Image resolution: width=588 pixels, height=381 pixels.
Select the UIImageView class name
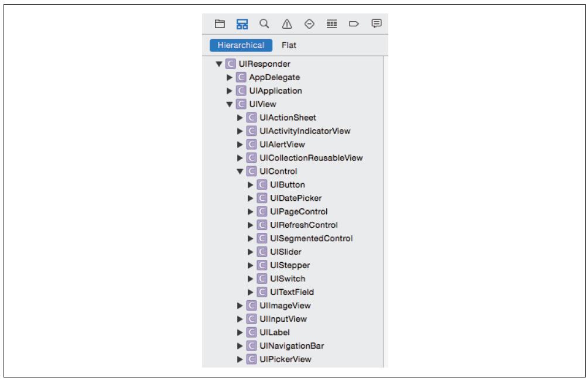pyautogui.click(x=285, y=306)
